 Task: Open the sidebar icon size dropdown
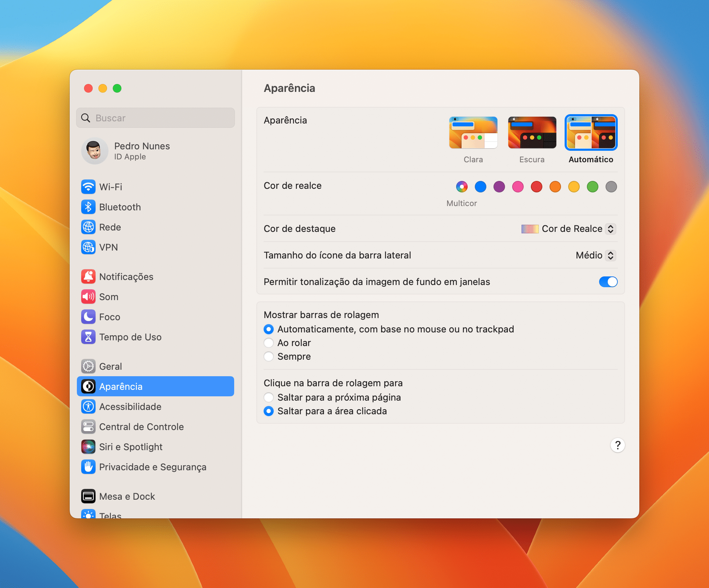pos(596,255)
